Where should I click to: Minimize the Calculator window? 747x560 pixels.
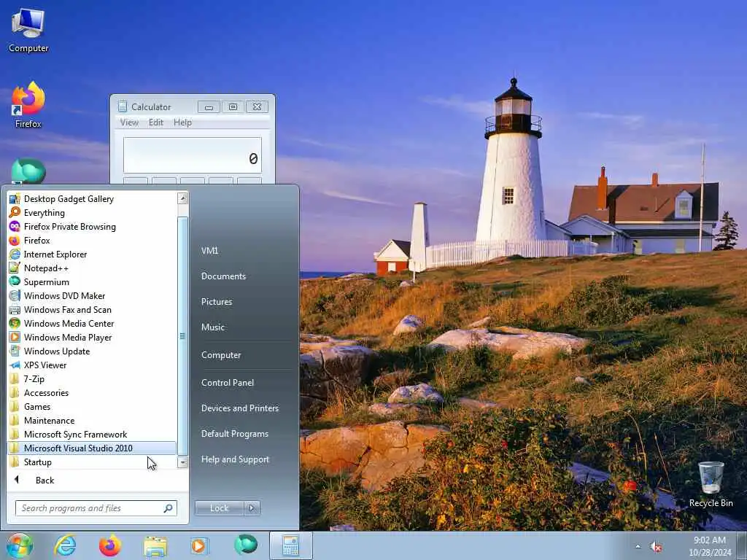coord(209,107)
